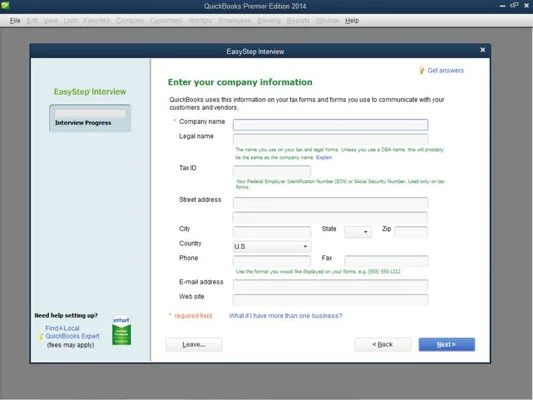Focus the second Street address line

pos(330,217)
